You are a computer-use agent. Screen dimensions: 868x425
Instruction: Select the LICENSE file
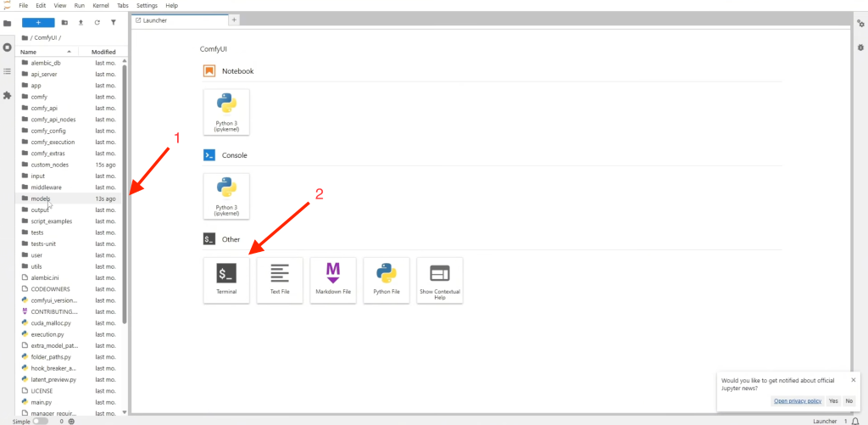[x=69, y=391]
